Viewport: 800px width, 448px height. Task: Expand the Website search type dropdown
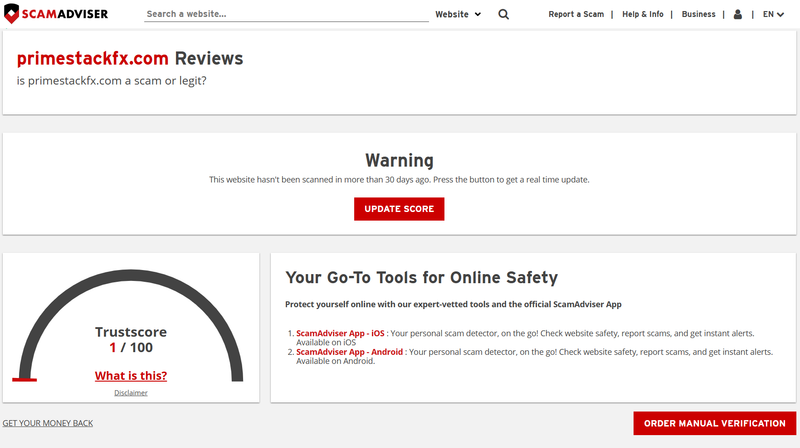coord(458,14)
